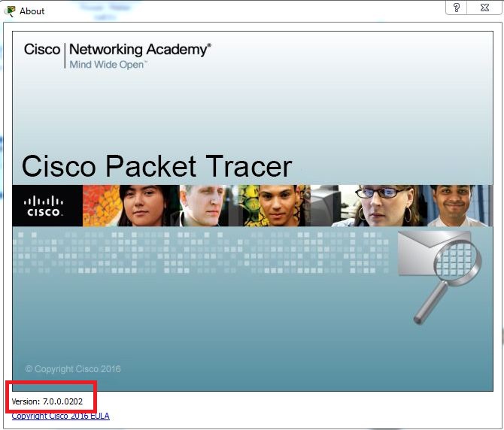Click the About title bar text
504x430 pixels.
coord(32,11)
